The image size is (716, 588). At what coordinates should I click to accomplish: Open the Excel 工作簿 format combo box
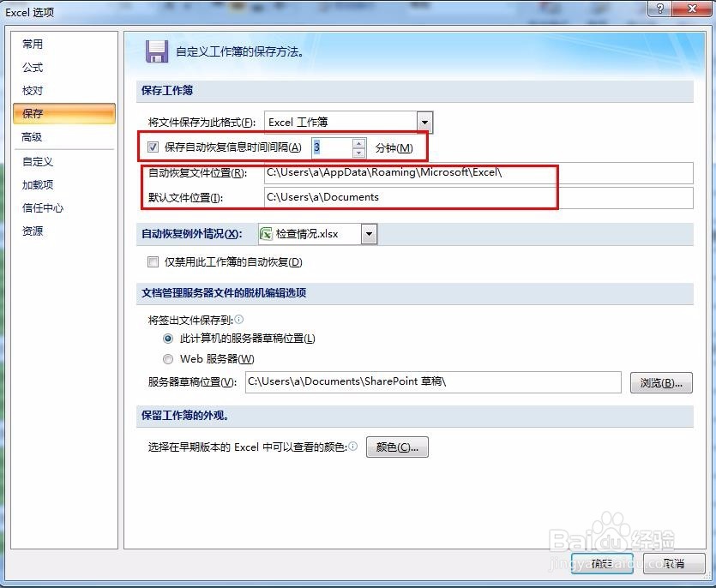(348, 122)
